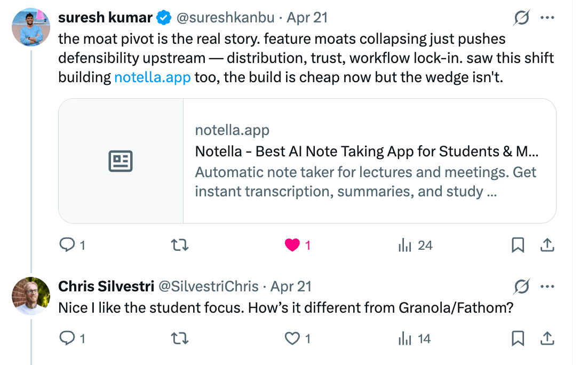Viewport: 588px width, 365px height.
Task: Like Chris Silvestri's tweet
Action: 292,338
